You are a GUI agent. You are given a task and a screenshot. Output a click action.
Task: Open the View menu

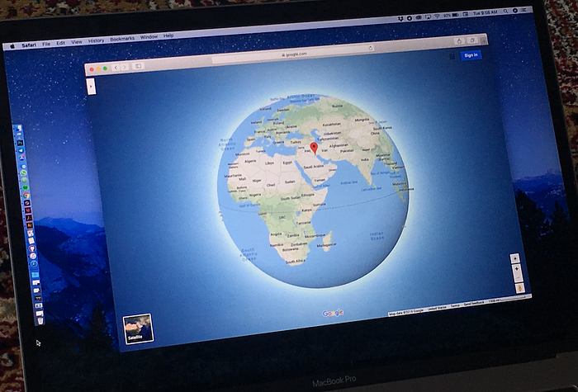tap(76, 42)
